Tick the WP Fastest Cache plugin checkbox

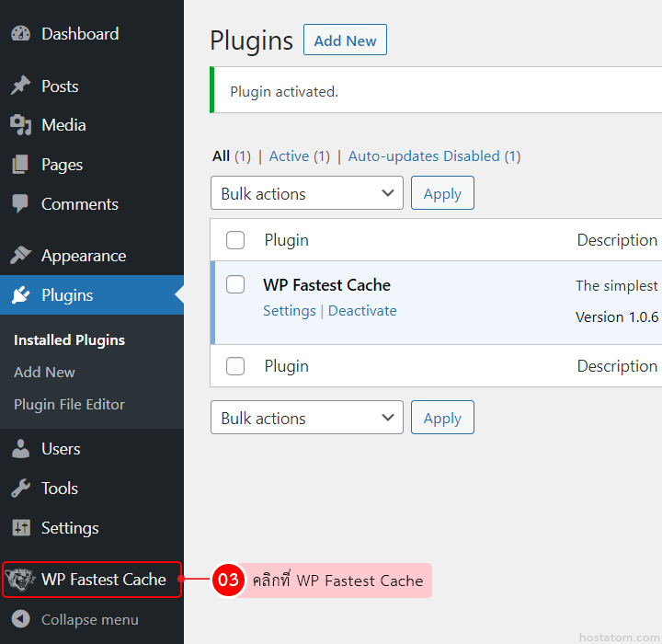[235, 284]
